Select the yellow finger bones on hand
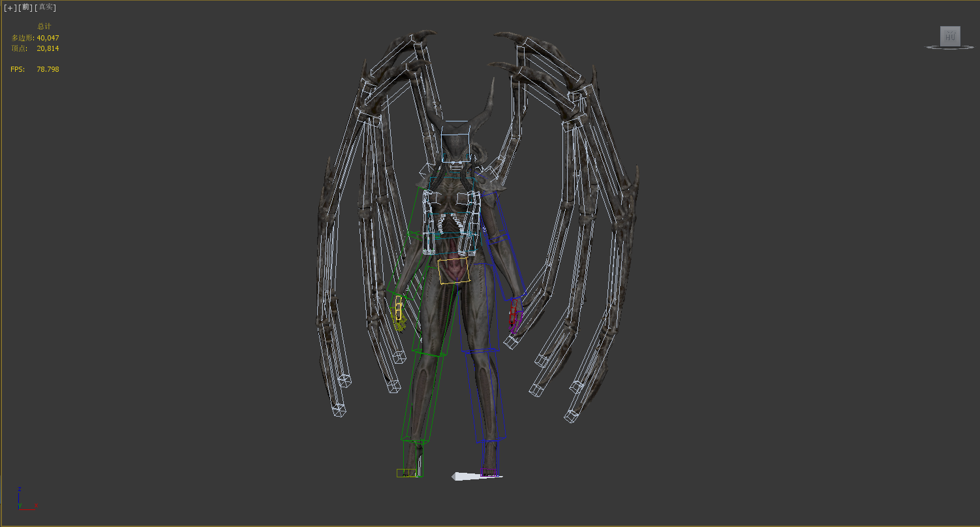 point(399,315)
